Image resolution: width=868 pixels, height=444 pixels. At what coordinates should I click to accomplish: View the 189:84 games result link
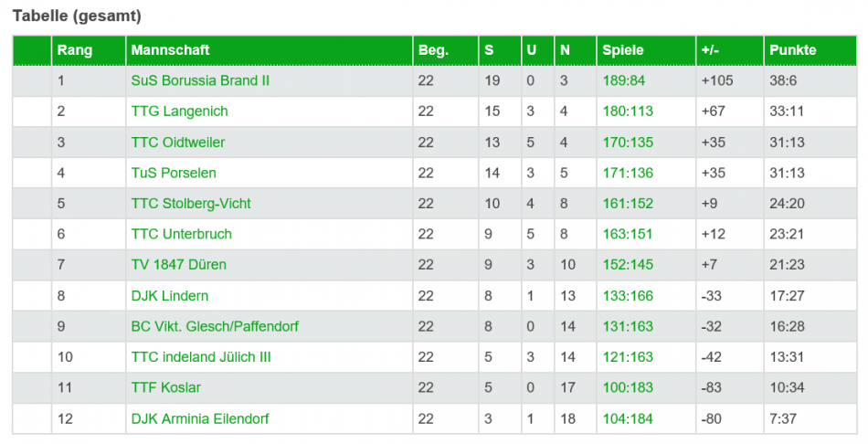pos(623,80)
